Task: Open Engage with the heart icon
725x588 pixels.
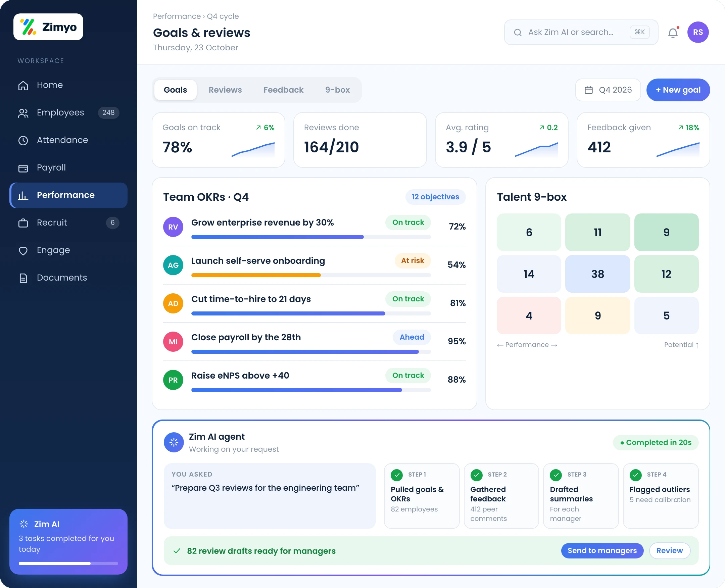Action: (68, 250)
